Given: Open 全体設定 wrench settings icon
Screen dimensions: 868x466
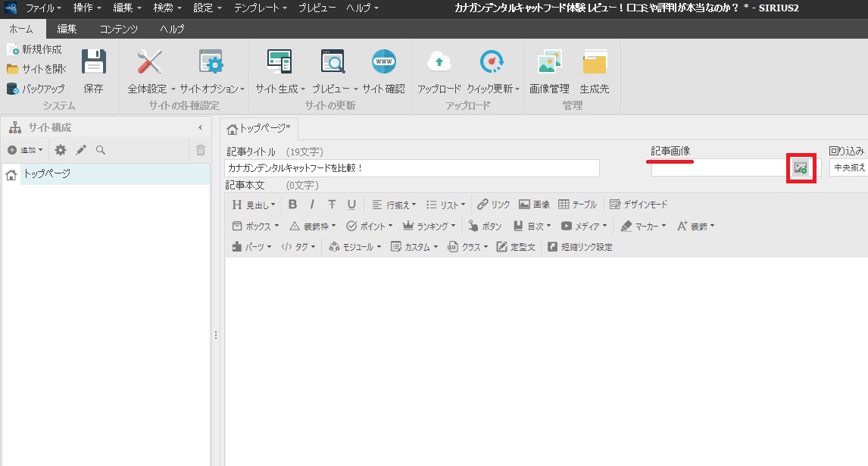Looking at the screenshot, I should coord(149,61).
